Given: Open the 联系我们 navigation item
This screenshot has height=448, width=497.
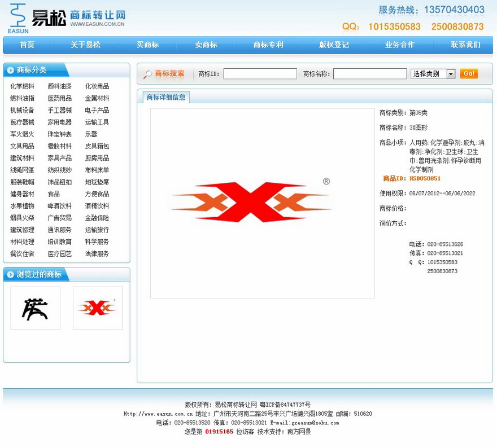Looking at the screenshot, I should pos(465,45).
